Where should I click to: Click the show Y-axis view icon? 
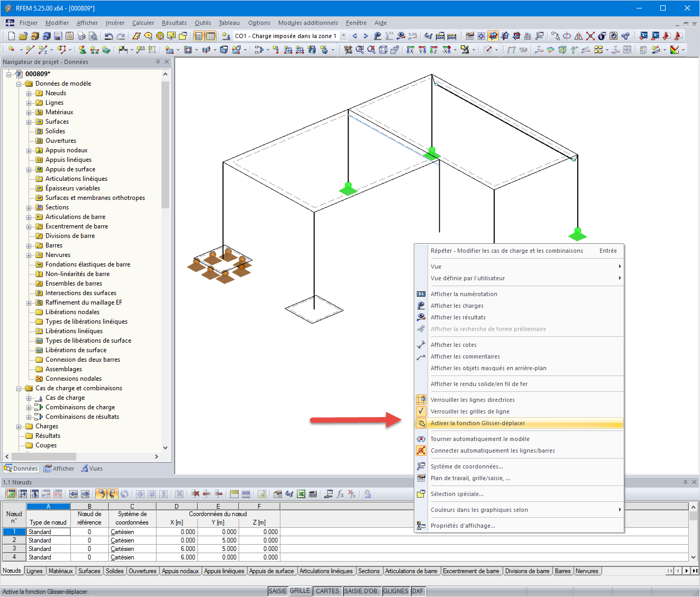[x=422, y=50]
